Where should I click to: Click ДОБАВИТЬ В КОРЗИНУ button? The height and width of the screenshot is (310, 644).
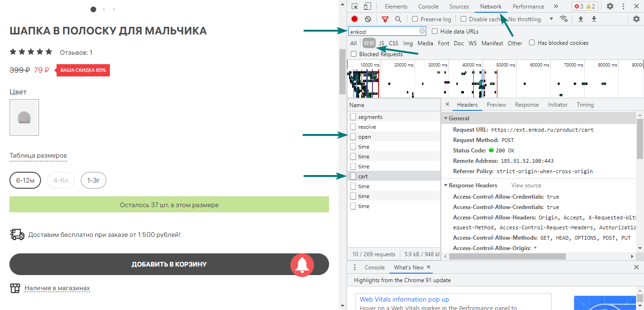click(x=169, y=264)
